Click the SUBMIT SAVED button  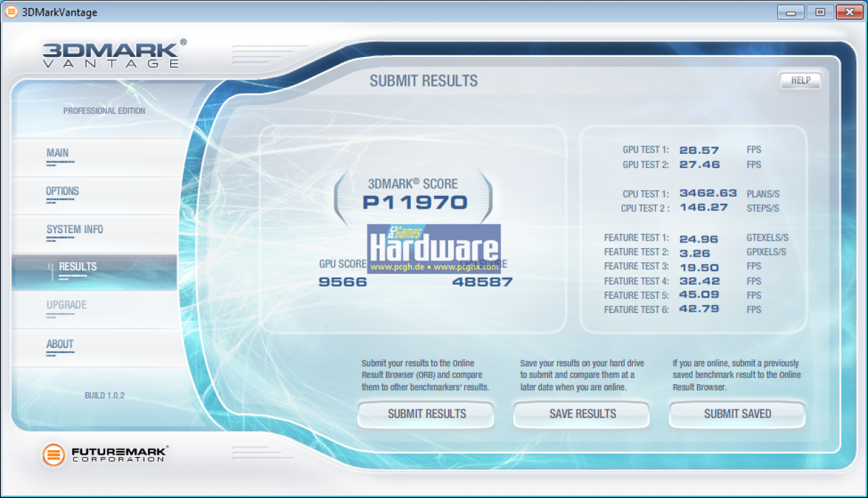coord(738,414)
